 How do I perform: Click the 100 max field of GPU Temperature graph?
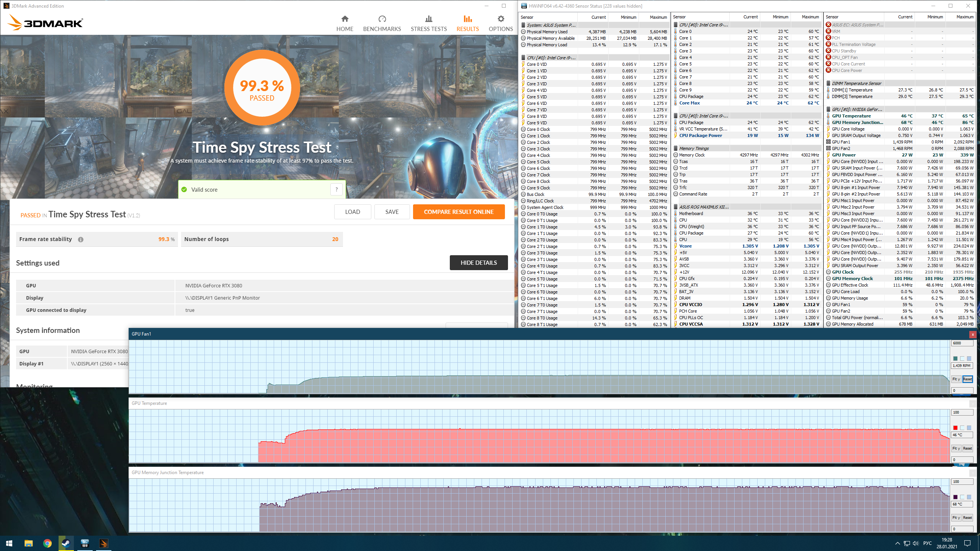point(962,412)
